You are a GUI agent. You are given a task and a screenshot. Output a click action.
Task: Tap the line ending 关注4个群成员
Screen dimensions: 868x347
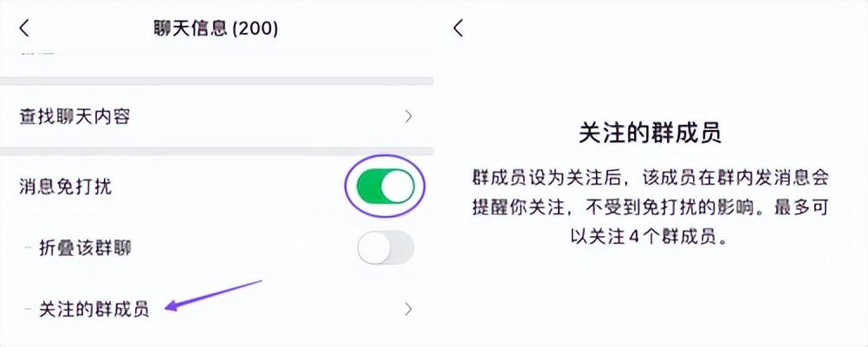tap(650, 236)
